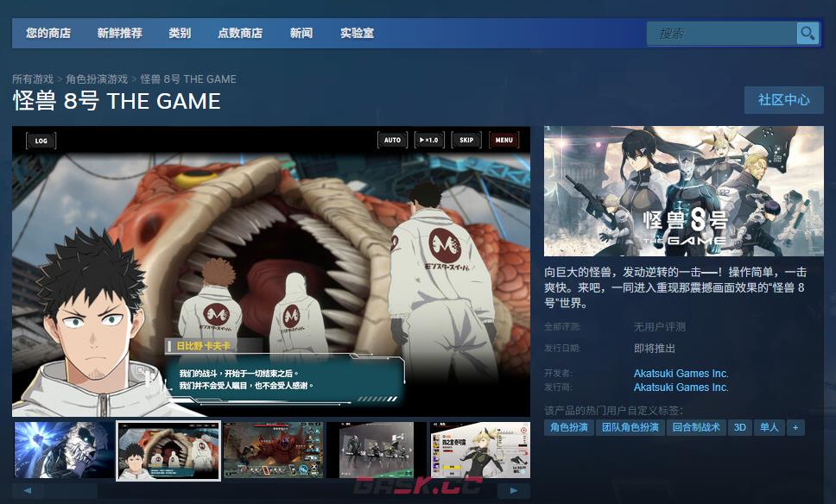Image resolution: width=836 pixels, height=504 pixels.
Task: Select the red monster battle thumbnail
Action: 274,450
